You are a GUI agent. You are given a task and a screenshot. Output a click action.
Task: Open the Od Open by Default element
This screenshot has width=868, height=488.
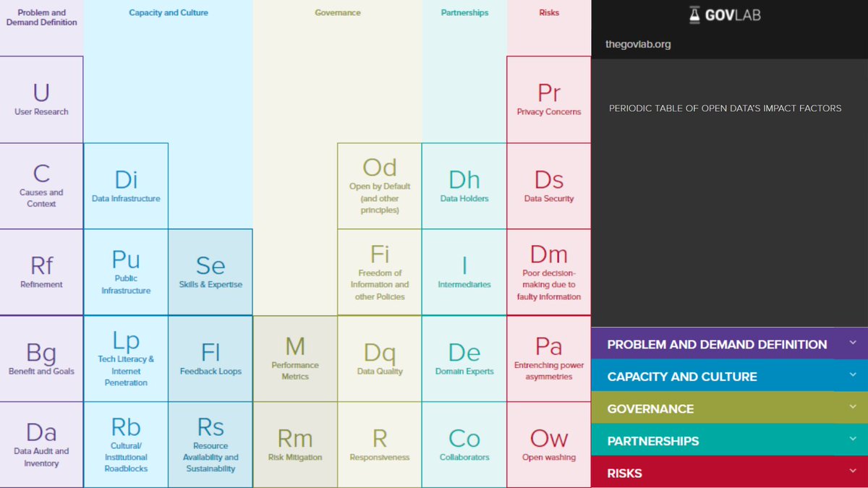tap(379, 184)
